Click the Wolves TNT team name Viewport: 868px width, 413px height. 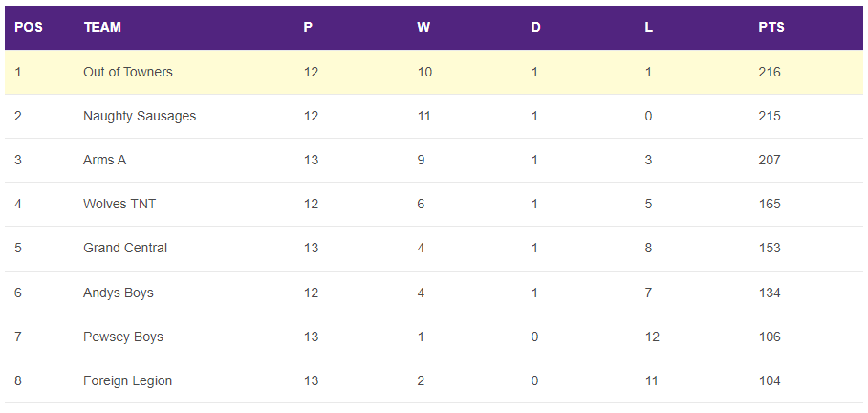coord(119,204)
